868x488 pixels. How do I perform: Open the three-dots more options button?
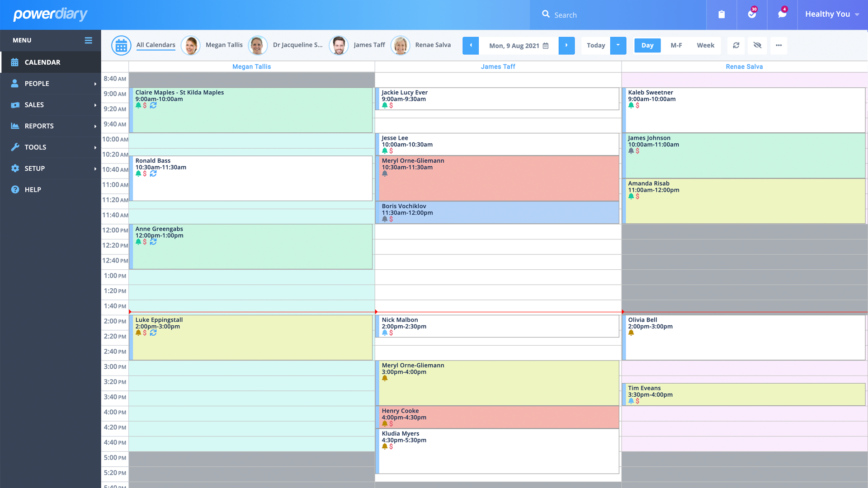pos(778,45)
